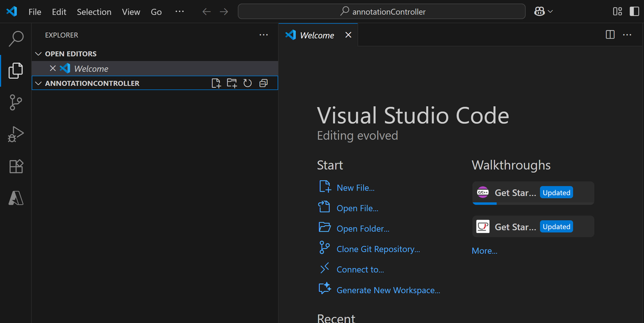The height and width of the screenshot is (323, 644).
Task: Open the View menu
Action: point(131,12)
